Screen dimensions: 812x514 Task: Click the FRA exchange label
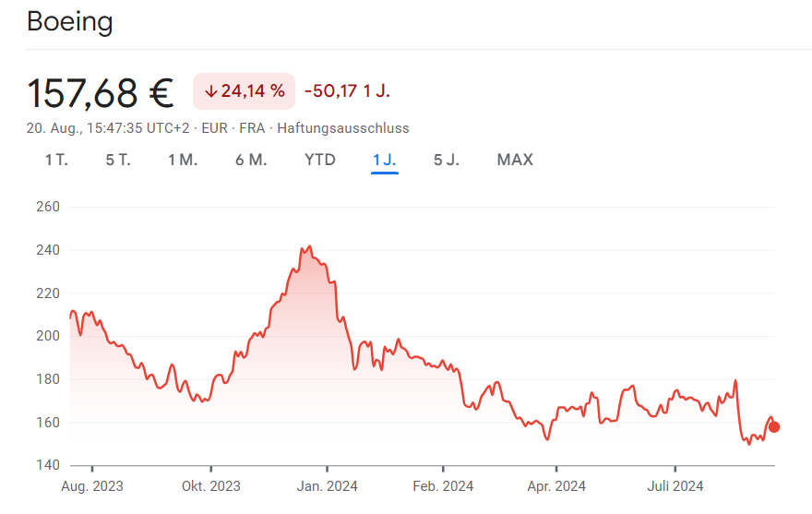pos(252,128)
